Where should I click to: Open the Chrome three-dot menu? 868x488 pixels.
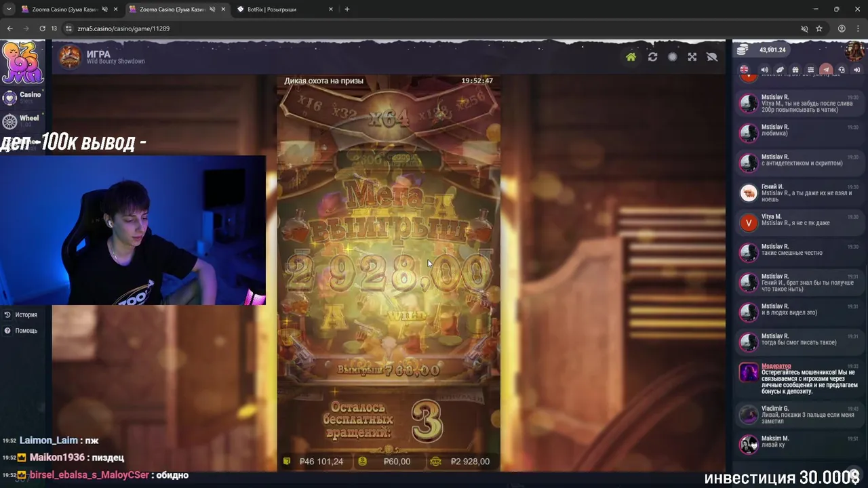[x=858, y=28]
